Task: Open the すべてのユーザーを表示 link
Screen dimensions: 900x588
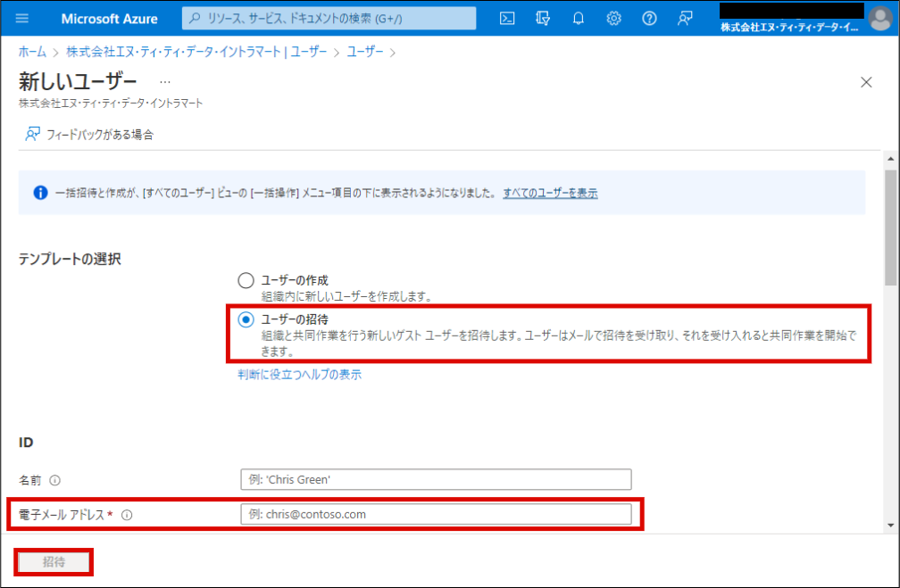Action: 550,193
